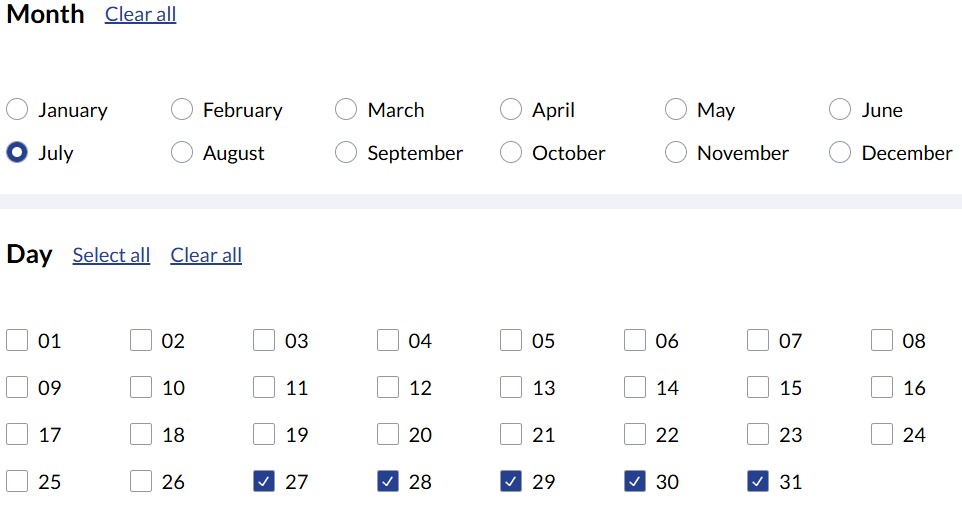
Task: Click Clear all link beside Month
Action: (x=140, y=15)
